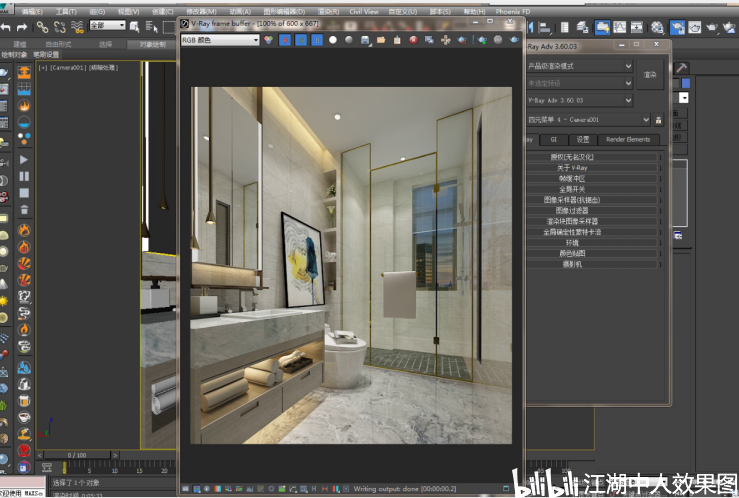Click play button in Phoenix toolbar
The height and width of the screenshot is (498, 739).
[24, 160]
